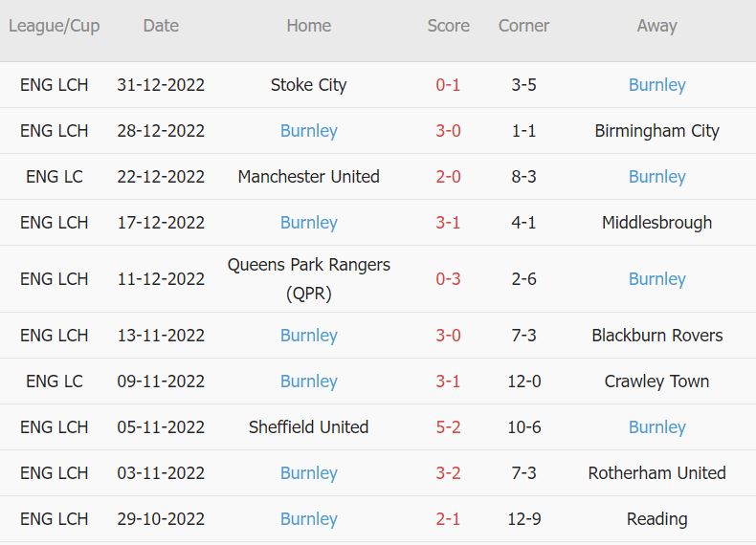The image size is (756, 545).
Task: Click the League/Cup column header
Action: click(x=54, y=26)
